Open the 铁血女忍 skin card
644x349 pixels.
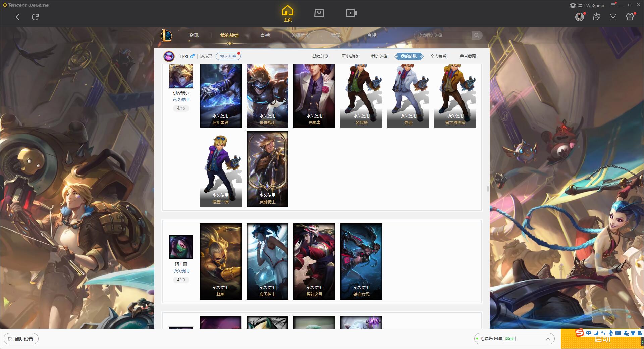[x=361, y=261]
